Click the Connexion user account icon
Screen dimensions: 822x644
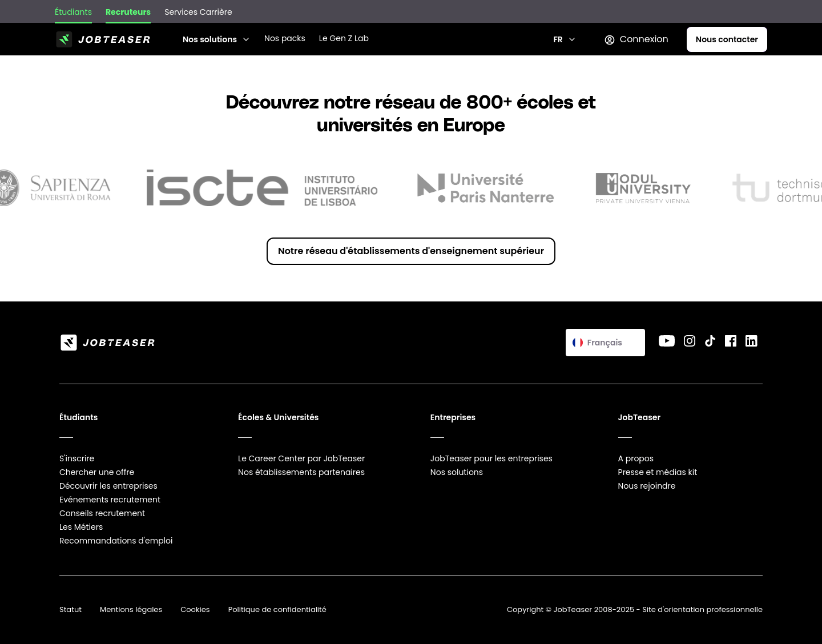pyautogui.click(x=610, y=39)
